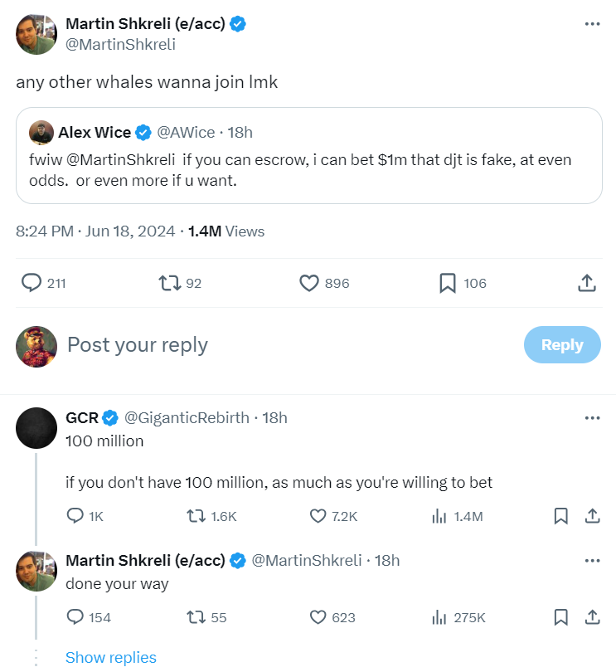The image size is (616, 672).
Task: Open replies on the main post
Action: coord(32,283)
